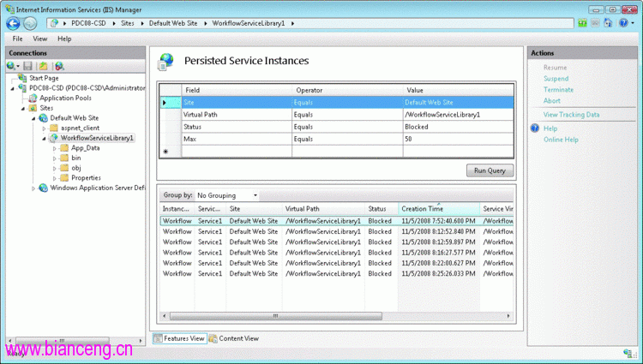Open the View menu

pos(39,39)
